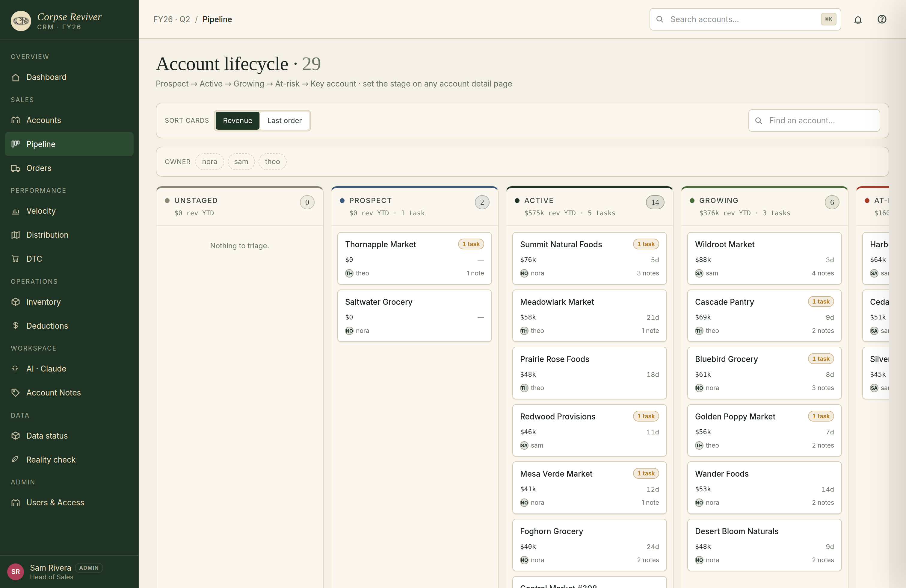Image resolution: width=906 pixels, height=588 pixels.
Task: Click the Reality check leaf icon
Action: (16, 460)
